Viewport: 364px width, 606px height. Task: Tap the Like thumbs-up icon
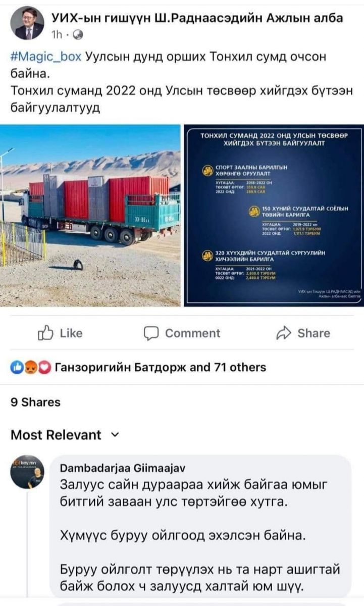(x=46, y=333)
